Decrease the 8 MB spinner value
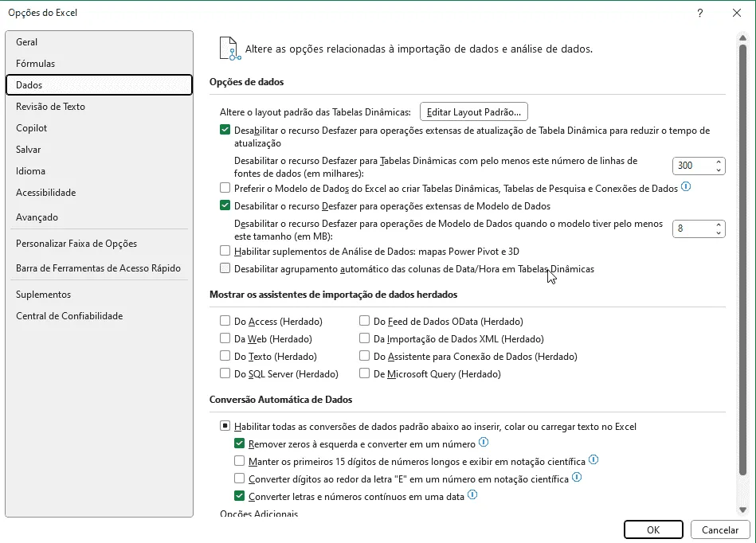Viewport: 756px width, 543px height. pyautogui.click(x=719, y=232)
